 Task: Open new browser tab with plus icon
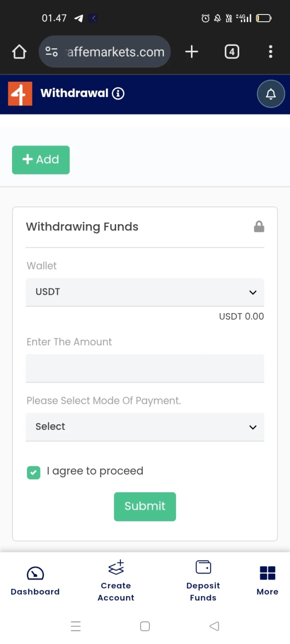click(192, 52)
